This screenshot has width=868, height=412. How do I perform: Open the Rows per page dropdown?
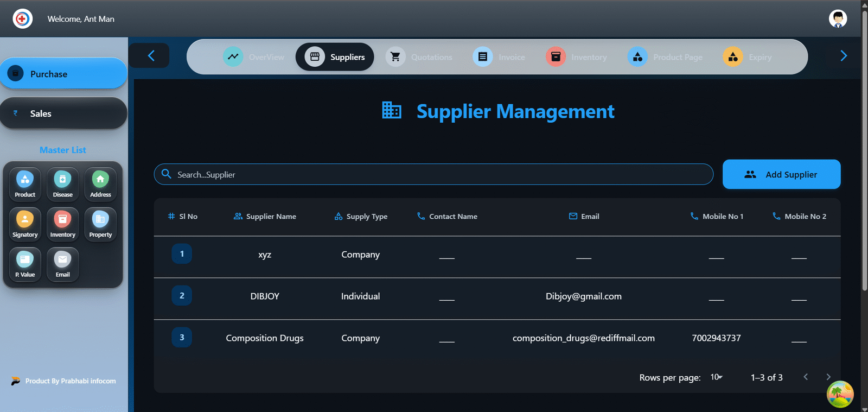[x=717, y=377]
